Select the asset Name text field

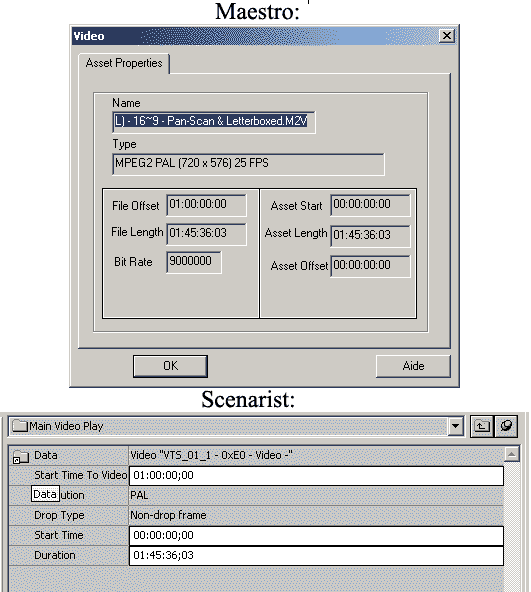(214, 122)
